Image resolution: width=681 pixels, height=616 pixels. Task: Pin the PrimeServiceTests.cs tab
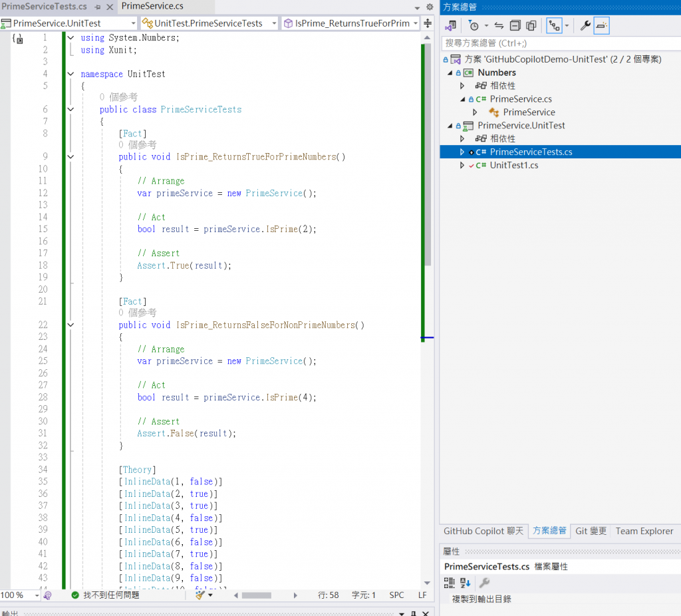click(98, 7)
